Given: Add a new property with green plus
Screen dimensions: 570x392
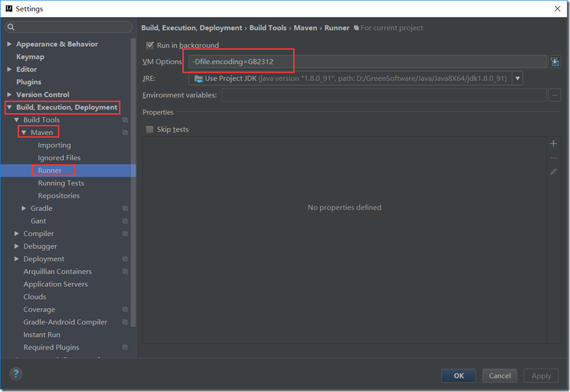Looking at the screenshot, I should coord(554,144).
